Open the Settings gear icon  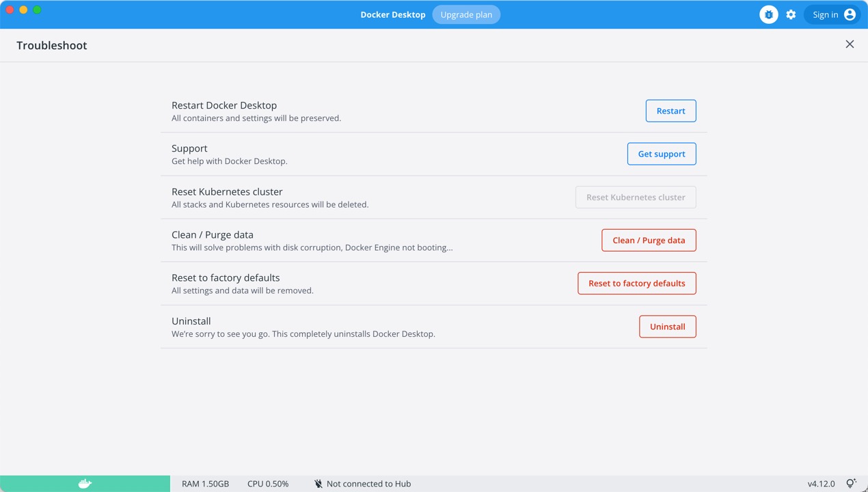791,14
